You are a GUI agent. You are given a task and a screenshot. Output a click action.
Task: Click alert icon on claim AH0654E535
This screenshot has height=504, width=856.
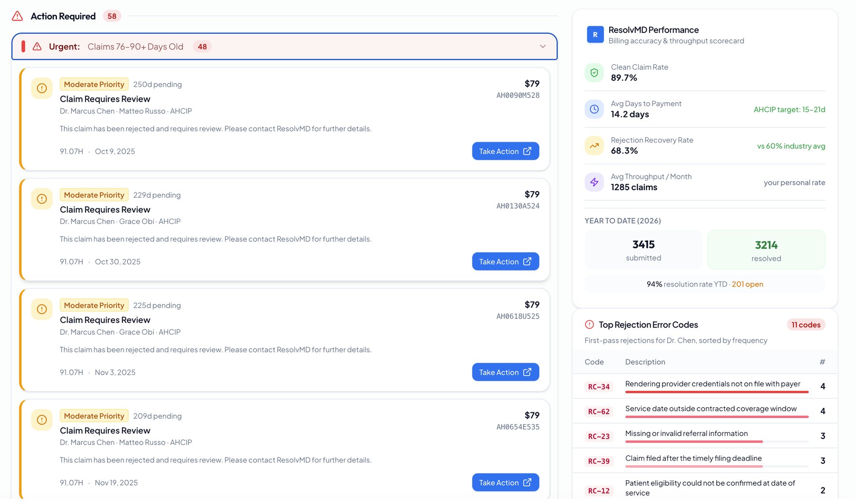[42, 420]
